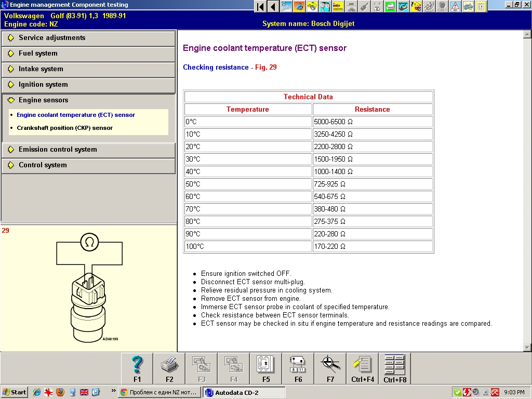Click the F6 connector pins icon
Viewport: 532px width, 399px height.
click(x=298, y=368)
